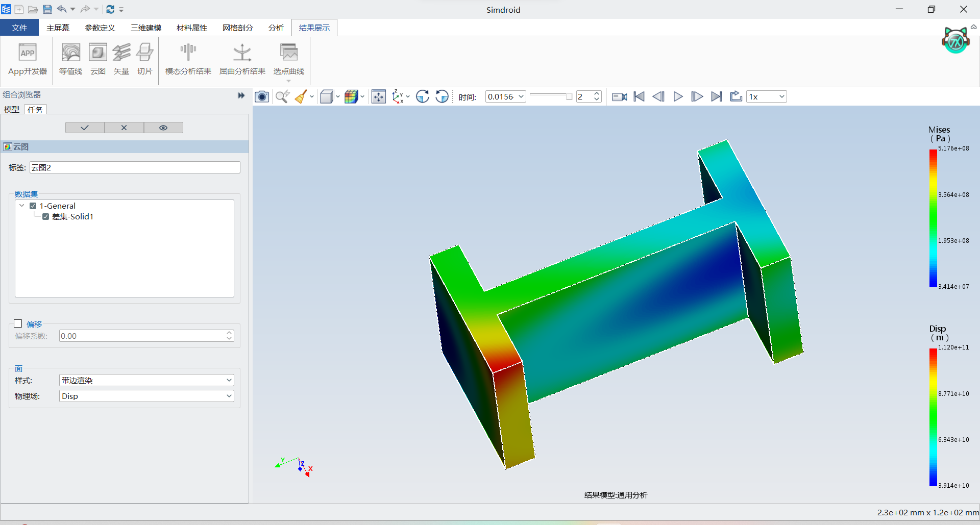
Task: Jump to the first frame
Action: tap(639, 96)
